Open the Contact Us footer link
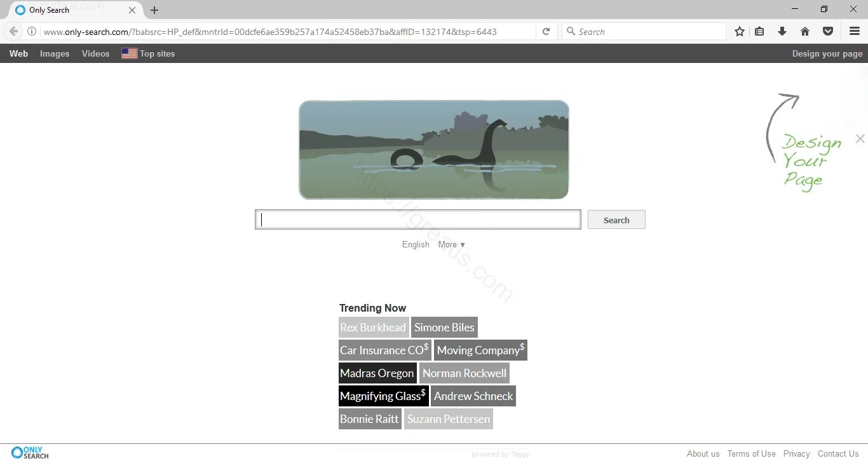Viewport: 868px width, 463px height. 838,453
